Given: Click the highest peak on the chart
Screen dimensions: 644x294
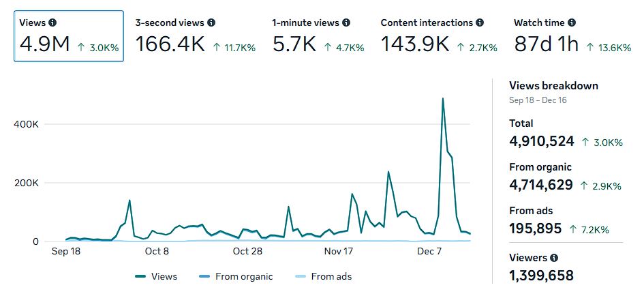Looking at the screenshot, I should pyautogui.click(x=443, y=99).
